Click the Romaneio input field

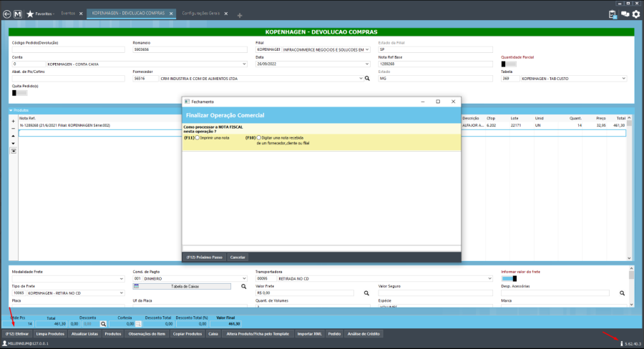tap(190, 49)
